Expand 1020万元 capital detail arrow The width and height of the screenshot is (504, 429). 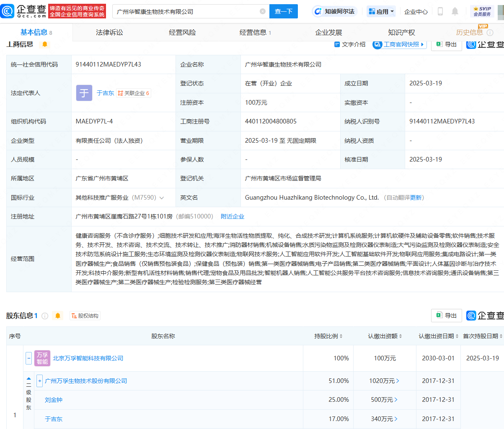398,381
